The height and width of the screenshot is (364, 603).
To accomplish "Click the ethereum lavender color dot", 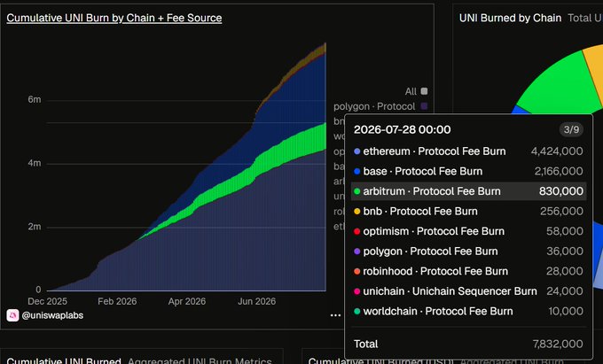I will [x=356, y=151].
